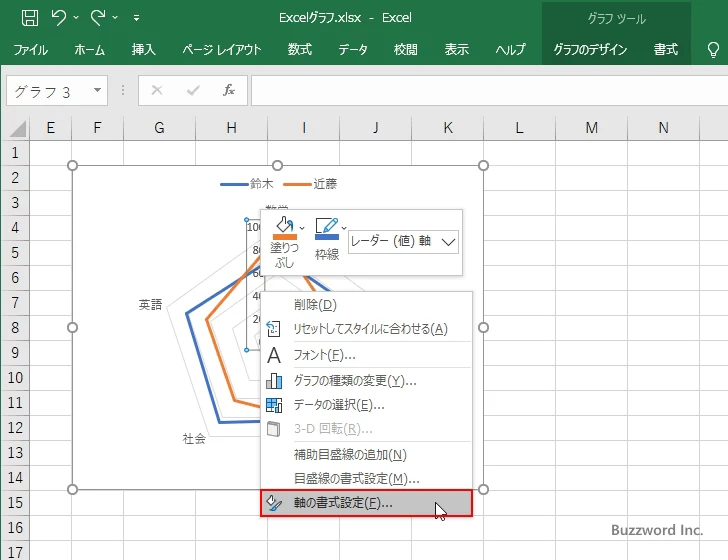Open the 校閲 ribbon tab
The height and width of the screenshot is (560, 728).
coord(405,50)
